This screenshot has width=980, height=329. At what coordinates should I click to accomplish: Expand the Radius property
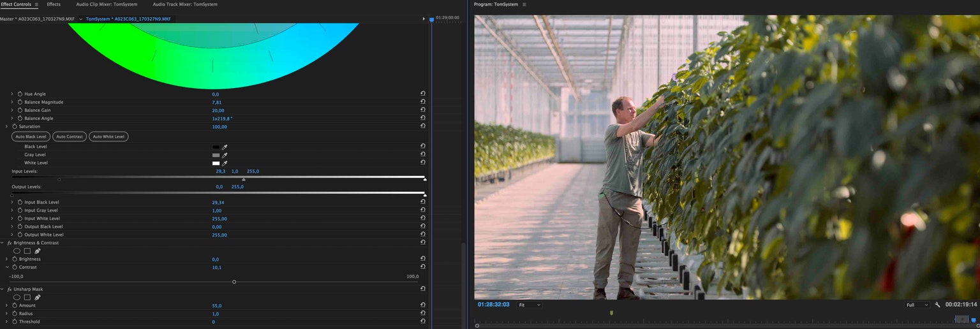point(6,314)
